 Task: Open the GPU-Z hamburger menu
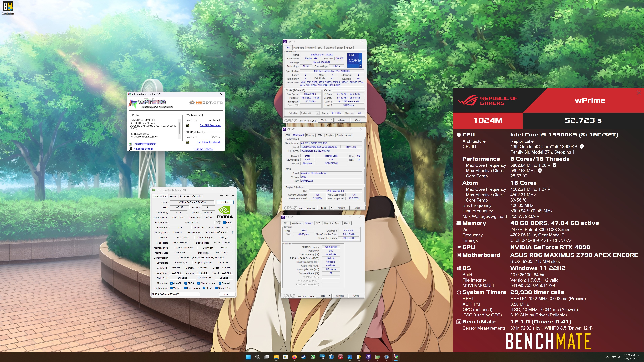(233, 196)
